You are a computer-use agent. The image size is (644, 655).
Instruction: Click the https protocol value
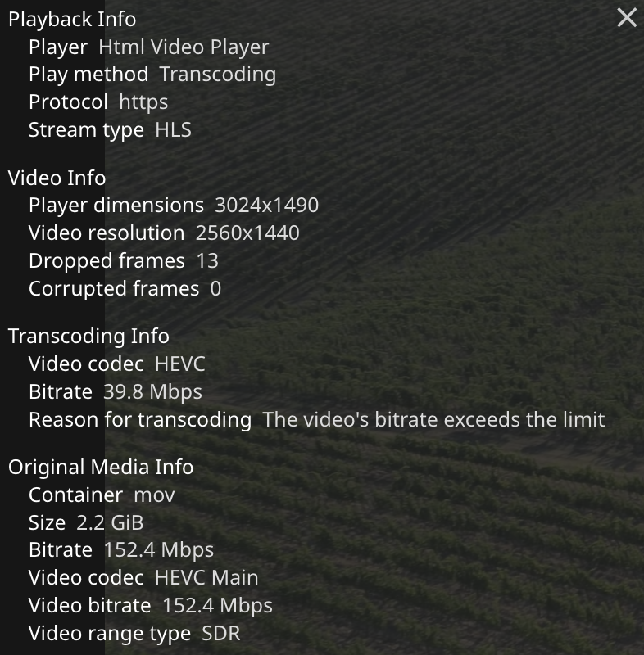pyautogui.click(x=143, y=102)
